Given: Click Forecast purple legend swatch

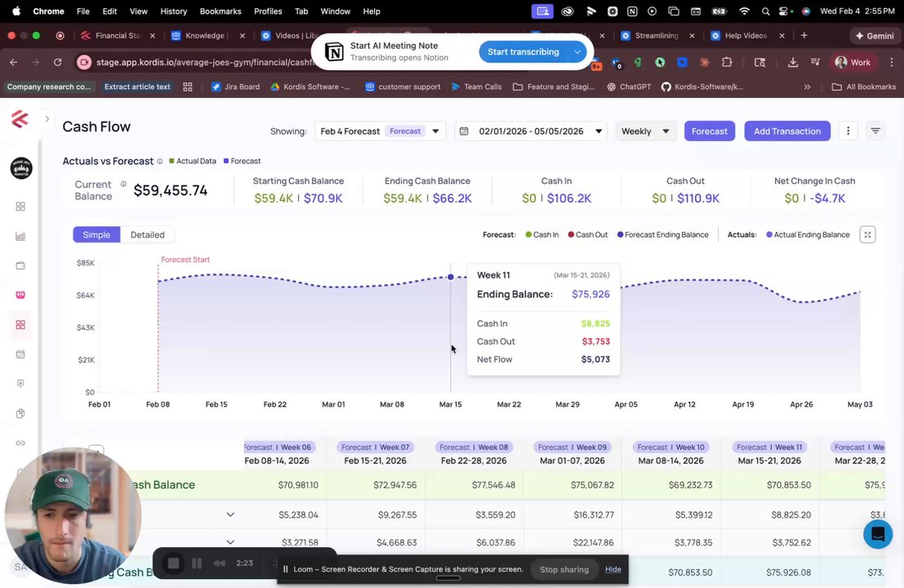Looking at the screenshot, I should pos(226,161).
